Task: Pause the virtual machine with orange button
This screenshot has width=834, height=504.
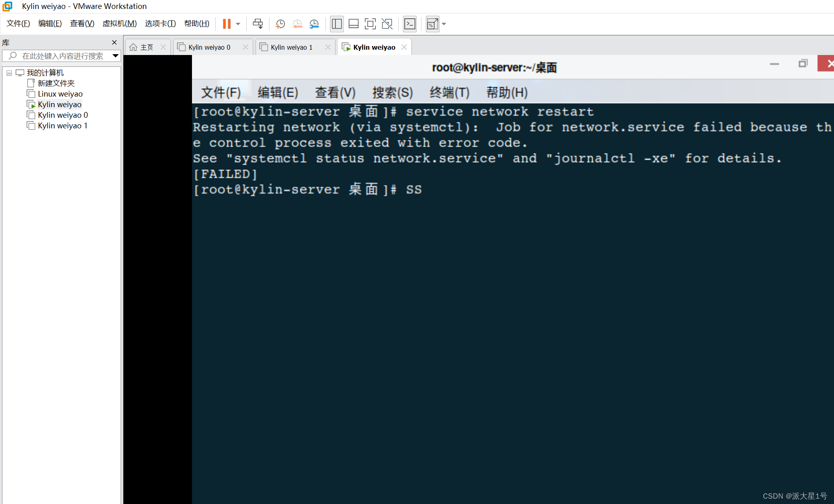Action: (x=227, y=24)
